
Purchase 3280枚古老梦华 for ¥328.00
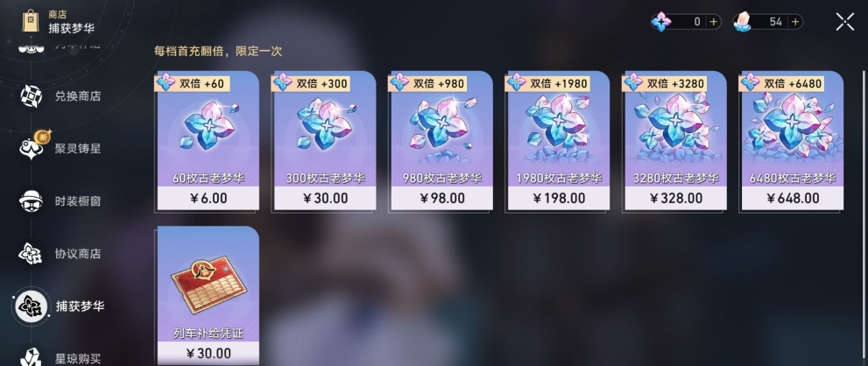click(675, 141)
